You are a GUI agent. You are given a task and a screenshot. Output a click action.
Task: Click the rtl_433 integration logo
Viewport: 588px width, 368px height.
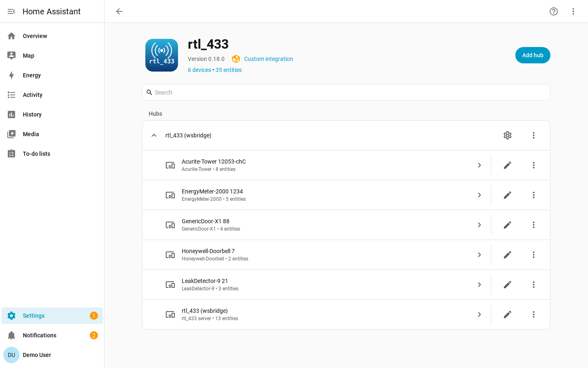click(x=162, y=55)
